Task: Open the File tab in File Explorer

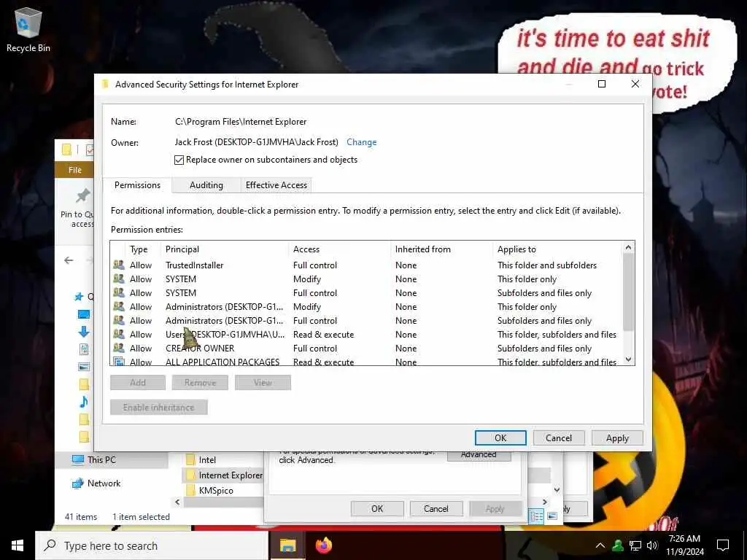Action: pyautogui.click(x=75, y=170)
